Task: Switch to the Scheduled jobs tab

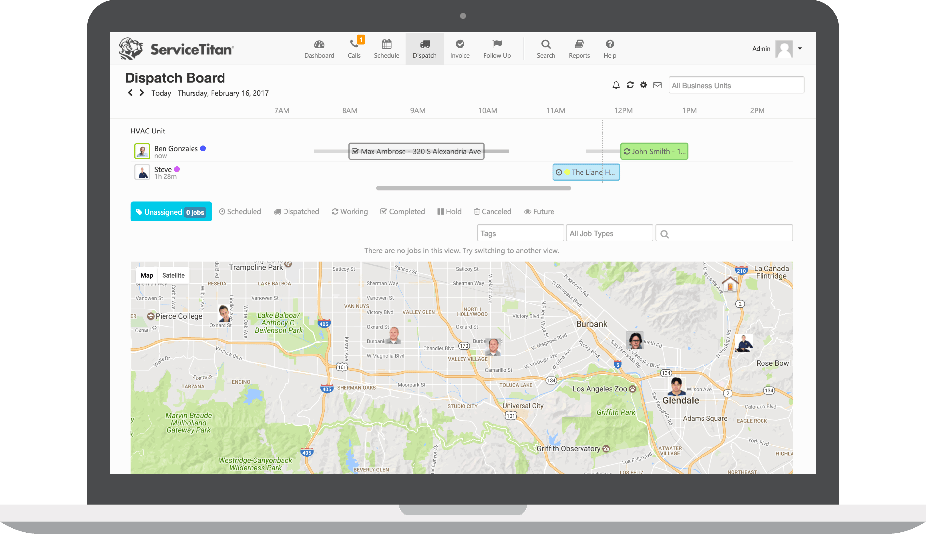Action: click(x=240, y=212)
